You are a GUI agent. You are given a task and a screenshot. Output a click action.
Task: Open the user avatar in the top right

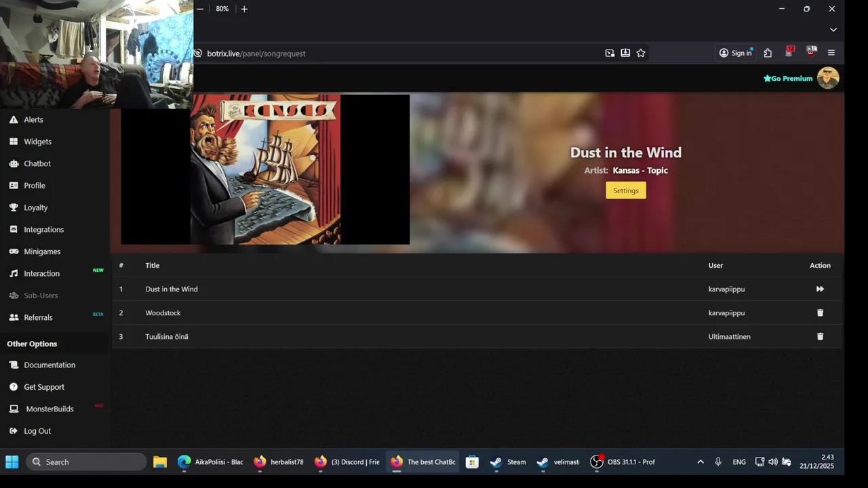point(828,78)
